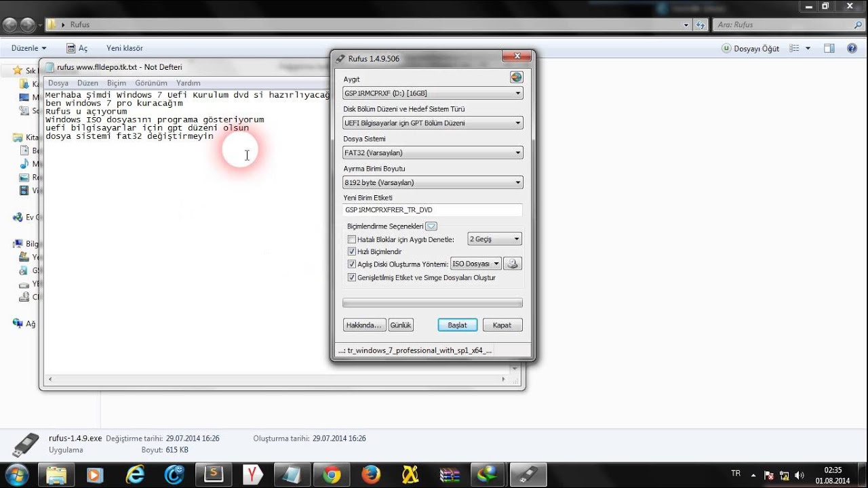Viewport: 868px width, 488px height.
Task: Open Biçim menu in Notepad
Action: (x=117, y=83)
